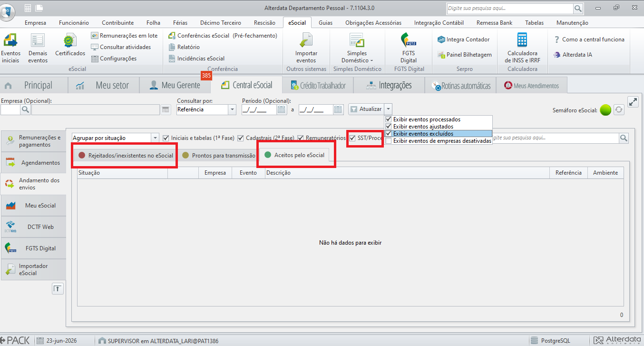Enable Exibir eventos de empresas desativadas
The width and height of the screenshot is (644, 346).
389,141
